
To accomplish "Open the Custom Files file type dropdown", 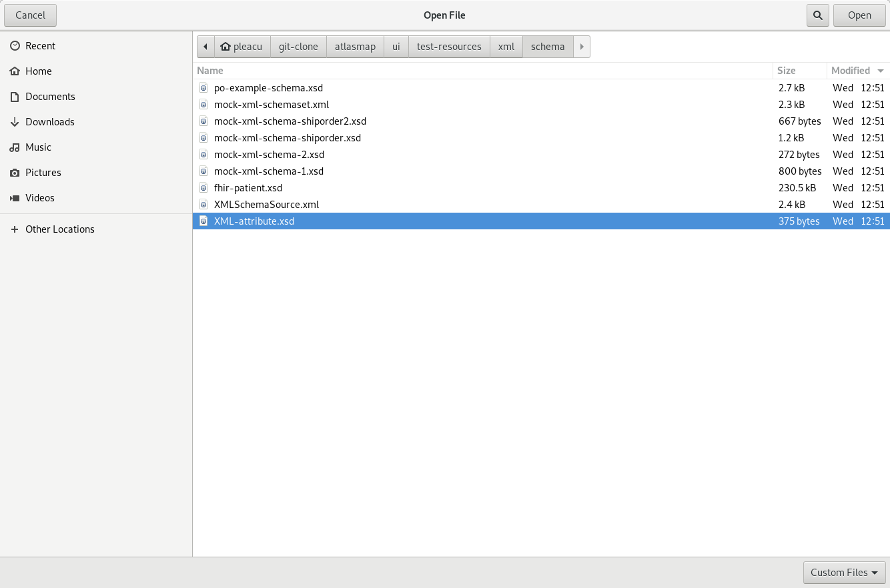I will click(843, 572).
